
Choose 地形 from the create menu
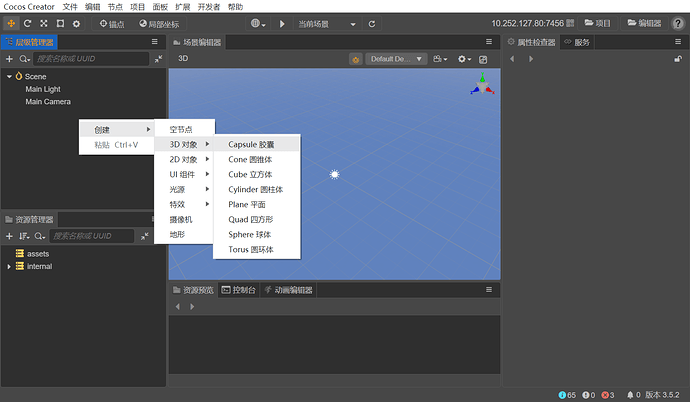[x=184, y=234]
